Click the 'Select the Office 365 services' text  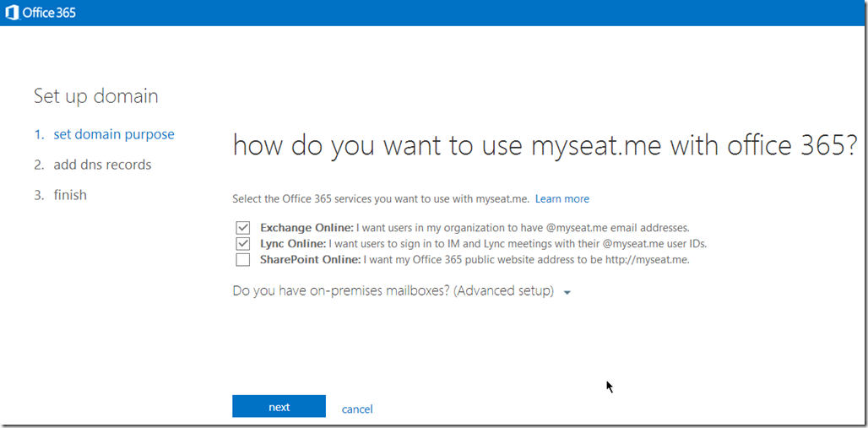[x=382, y=198]
